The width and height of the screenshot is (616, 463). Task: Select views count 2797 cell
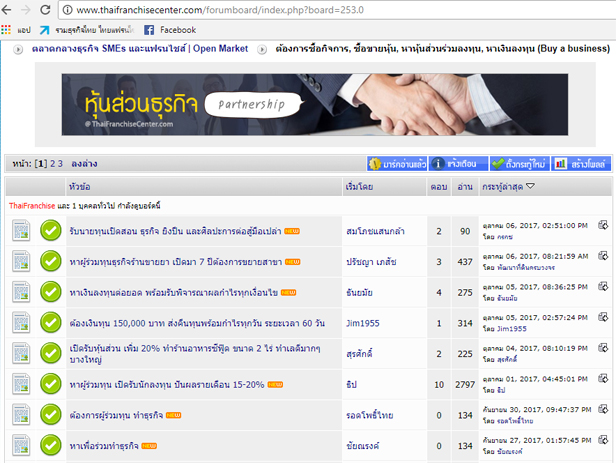coord(465,384)
